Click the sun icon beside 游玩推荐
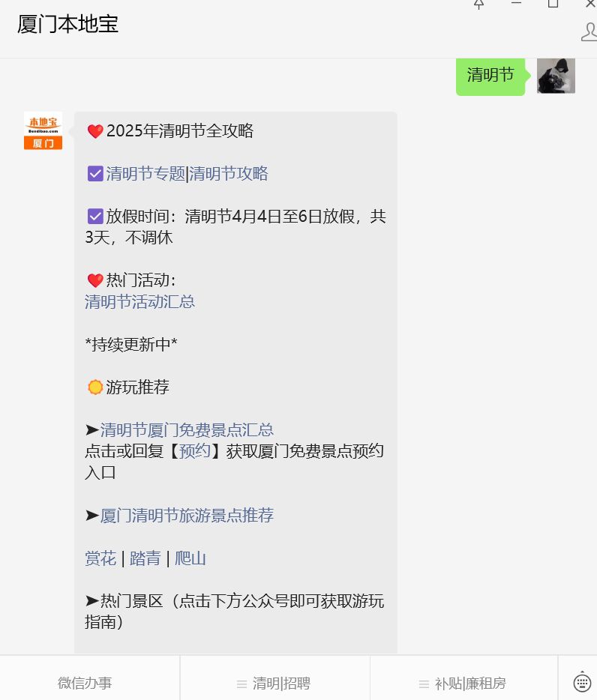 pos(95,387)
